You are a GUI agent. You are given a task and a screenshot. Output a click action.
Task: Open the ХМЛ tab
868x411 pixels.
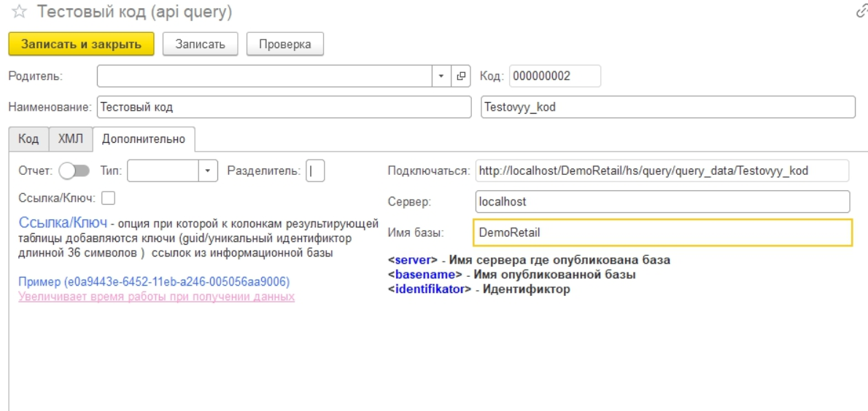71,138
